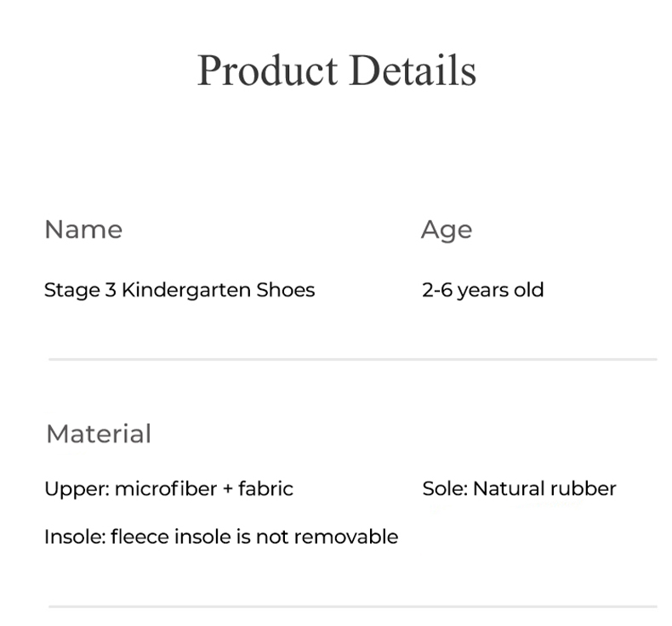Select the Material section label
Screen dimensions: 672x626
point(99,434)
